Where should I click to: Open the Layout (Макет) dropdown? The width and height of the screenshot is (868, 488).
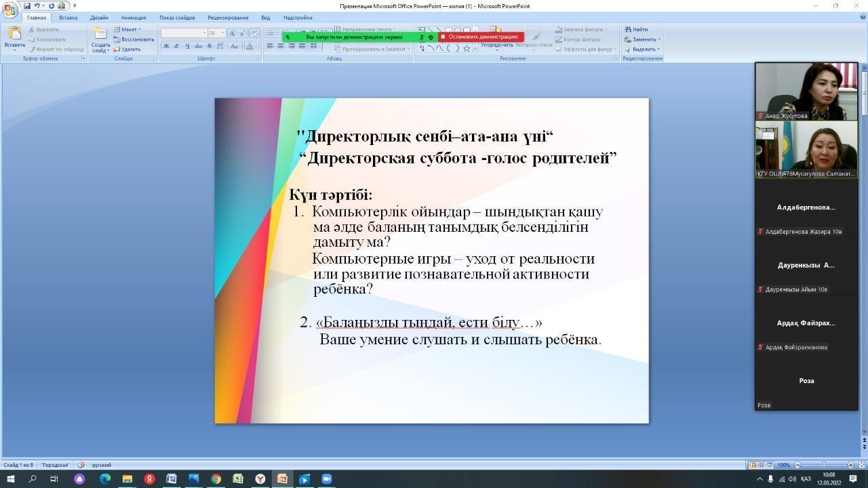click(127, 29)
